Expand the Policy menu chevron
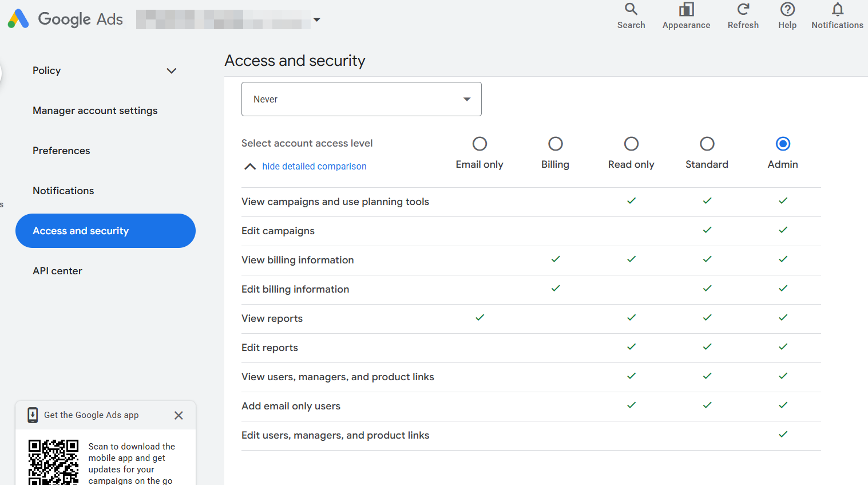 tap(171, 71)
